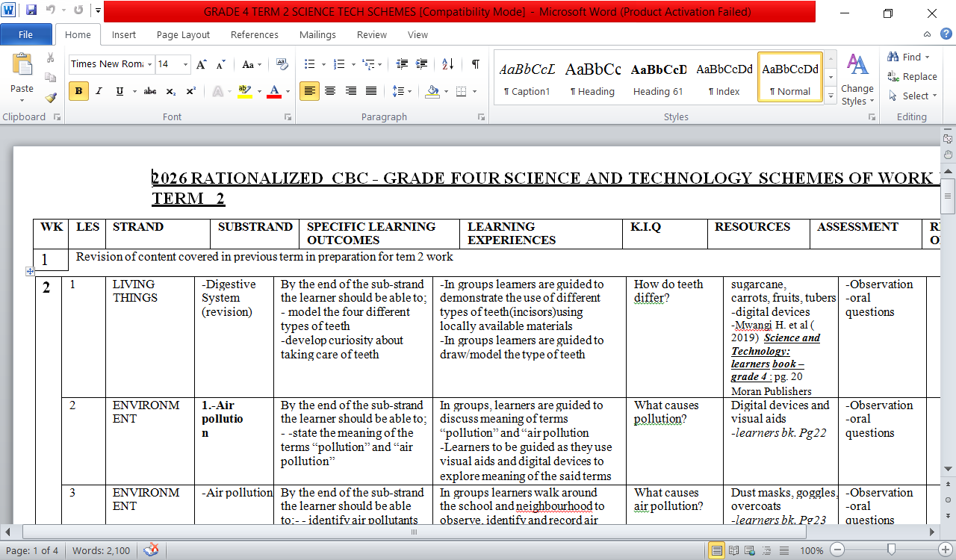This screenshot has width=956, height=560.
Task: Show paragraph marks with the pilcrow icon
Action: [475, 64]
